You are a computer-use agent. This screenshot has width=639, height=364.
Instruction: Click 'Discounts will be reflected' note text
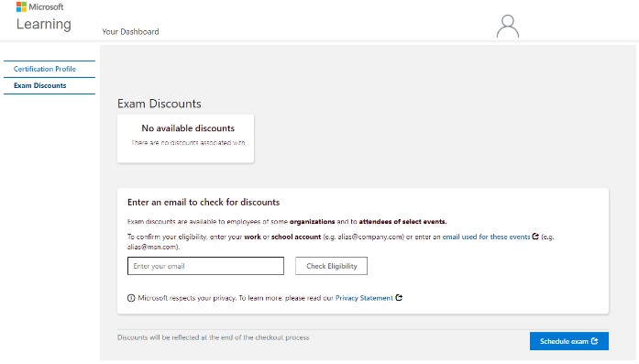pos(213,337)
